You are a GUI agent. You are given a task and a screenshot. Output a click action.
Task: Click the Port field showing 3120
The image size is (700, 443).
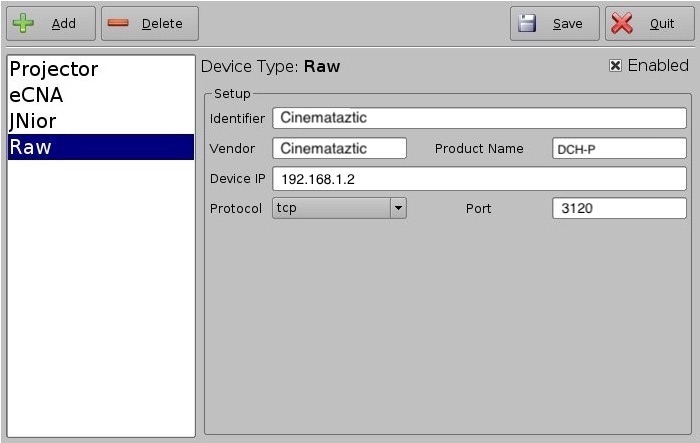(x=619, y=208)
